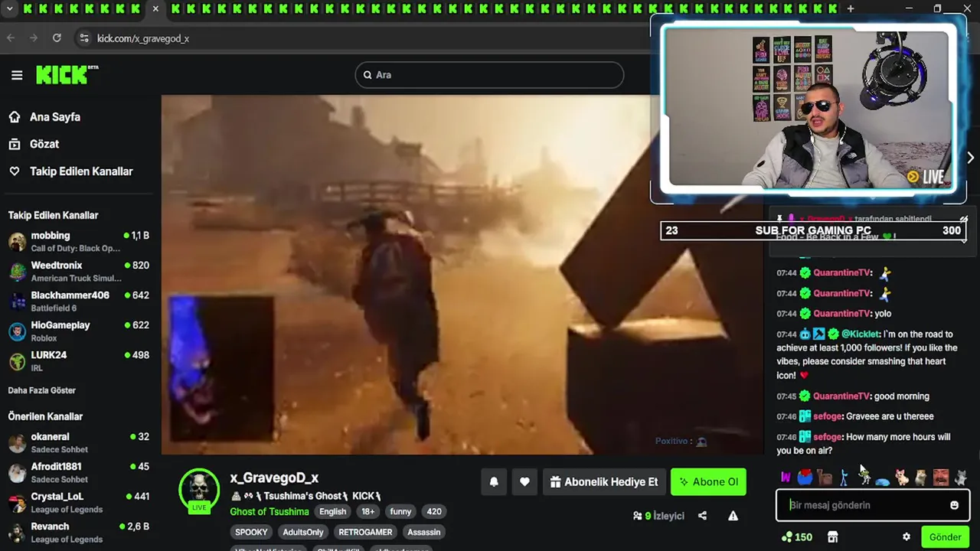Select the RETROGAMER tag
980x551 pixels.
tap(365, 532)
